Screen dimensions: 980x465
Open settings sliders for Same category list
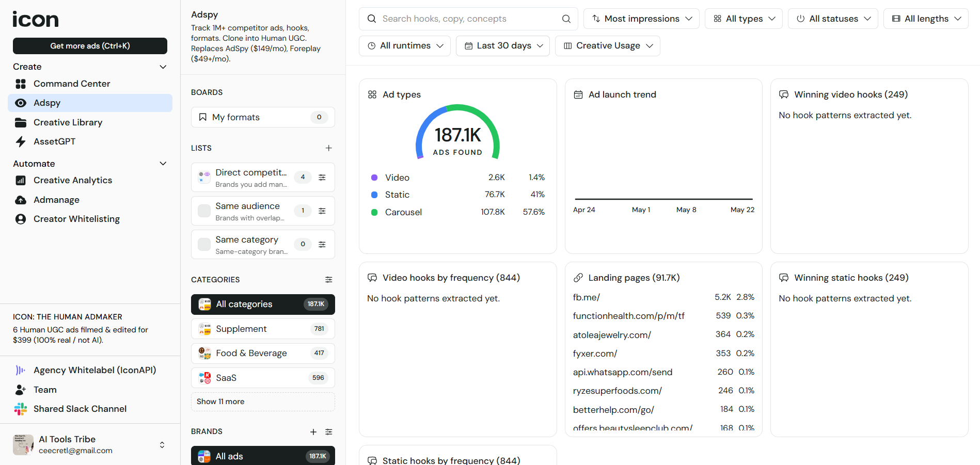click(x=322, y=244)
